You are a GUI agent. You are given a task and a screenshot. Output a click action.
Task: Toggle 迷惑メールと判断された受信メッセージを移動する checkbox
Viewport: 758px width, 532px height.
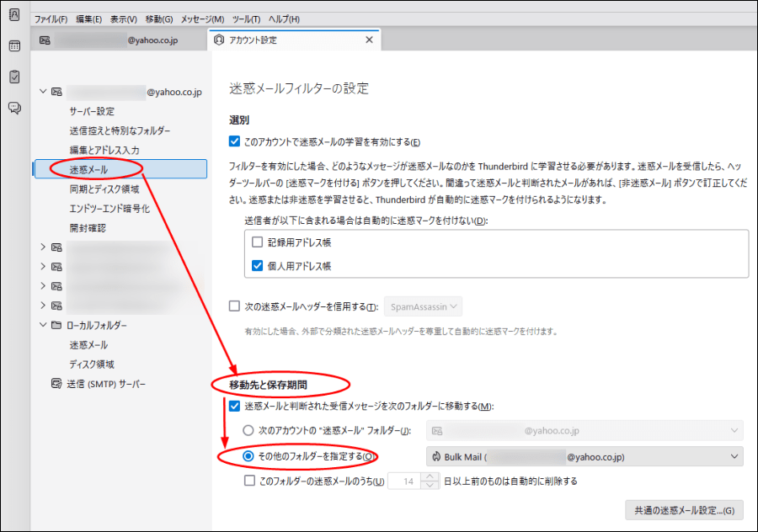(234, 406)
